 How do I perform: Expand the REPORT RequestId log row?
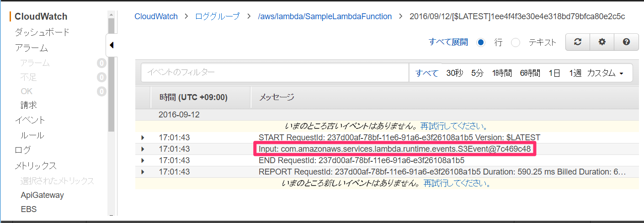point(143,172)
